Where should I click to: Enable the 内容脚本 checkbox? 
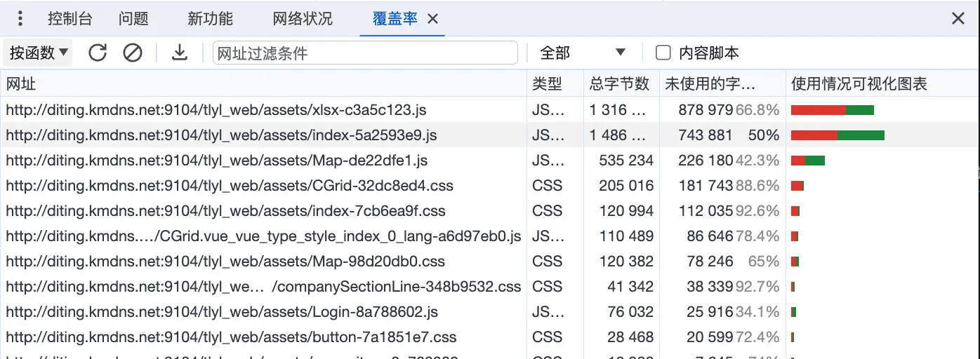(663, 53)
